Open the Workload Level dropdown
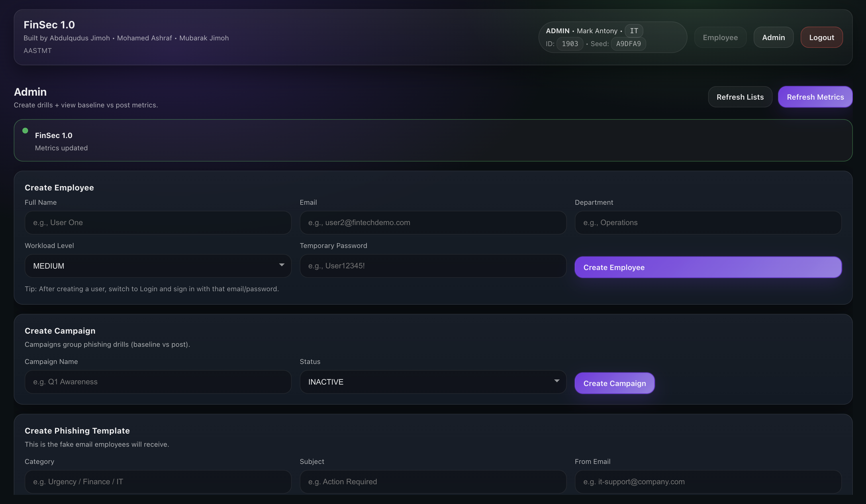 click(158, 266)
